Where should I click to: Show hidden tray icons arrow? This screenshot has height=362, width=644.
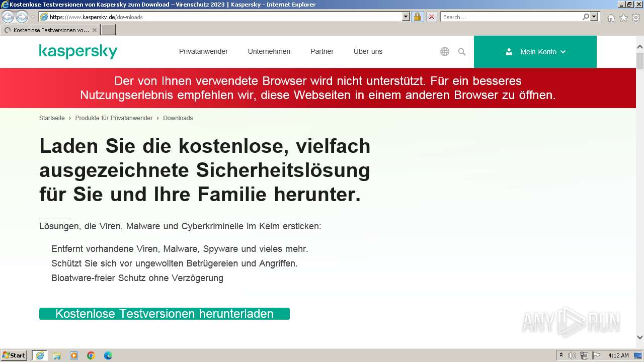pos(561,355)
